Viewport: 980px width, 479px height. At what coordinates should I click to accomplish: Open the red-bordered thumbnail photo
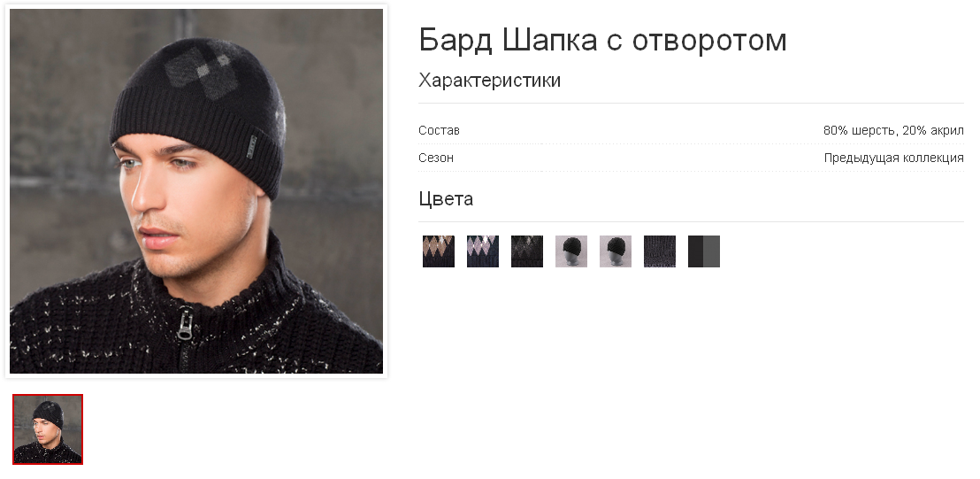tap(48, 429)
